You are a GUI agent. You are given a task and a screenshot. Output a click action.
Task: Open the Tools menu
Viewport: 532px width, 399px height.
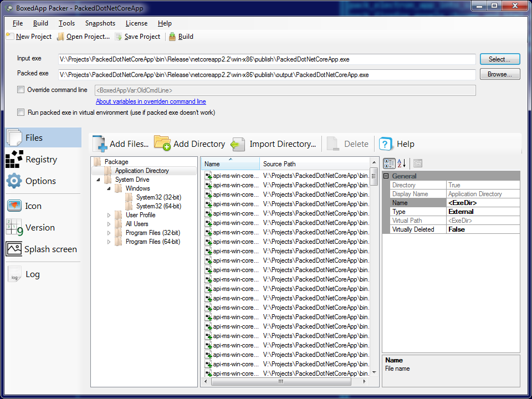[x=66, y=23]
